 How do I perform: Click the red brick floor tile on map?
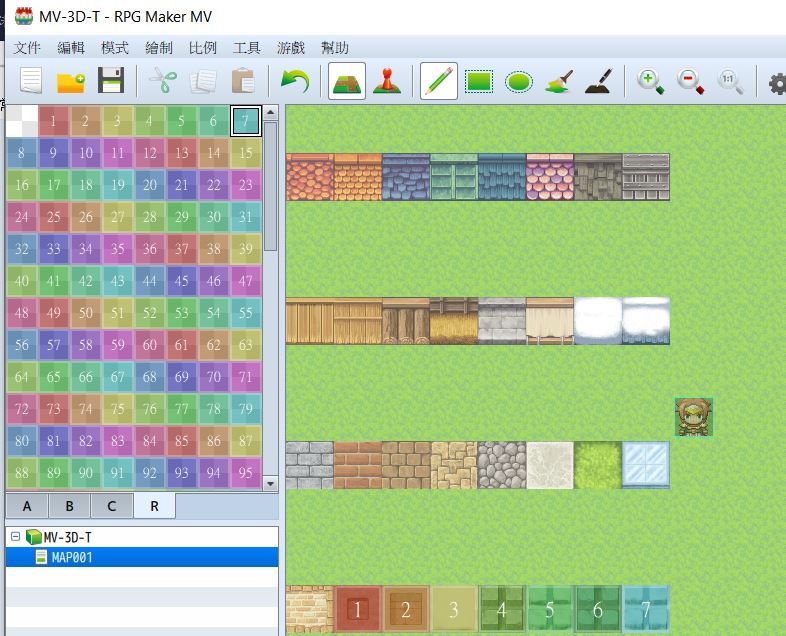point(358,465)
